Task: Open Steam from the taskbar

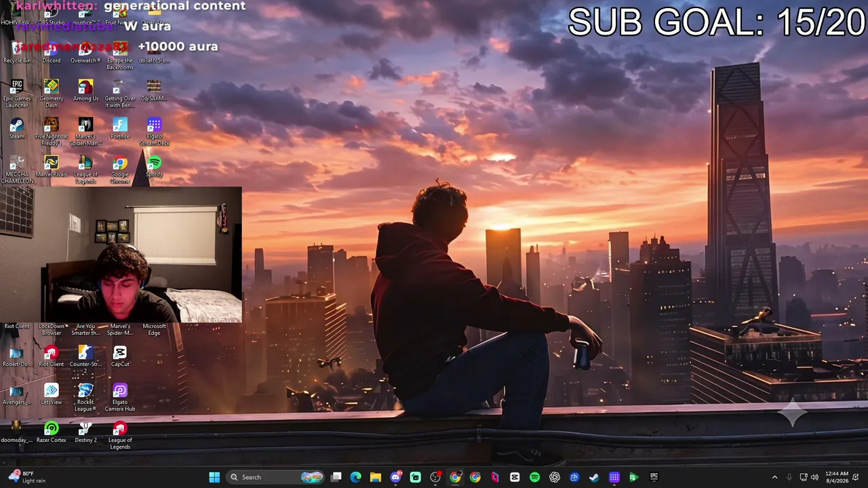Action: point(594,477)
